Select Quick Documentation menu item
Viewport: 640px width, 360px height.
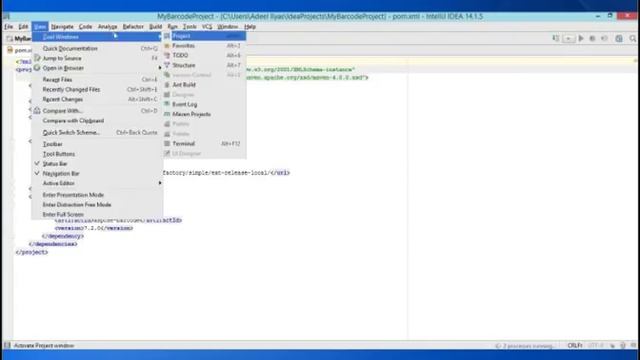click(x=70, y=48)
